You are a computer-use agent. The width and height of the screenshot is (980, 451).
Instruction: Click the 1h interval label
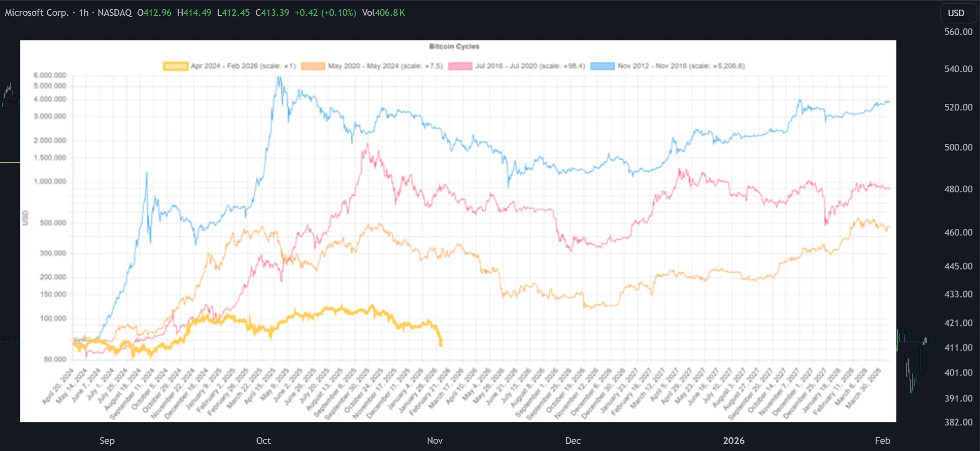tap(84, 13)
